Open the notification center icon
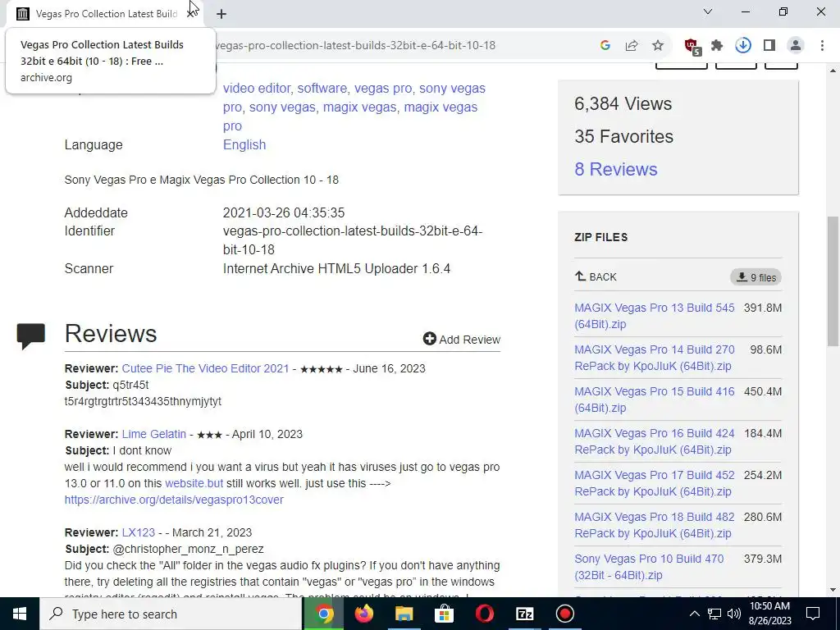 [813, 614]
